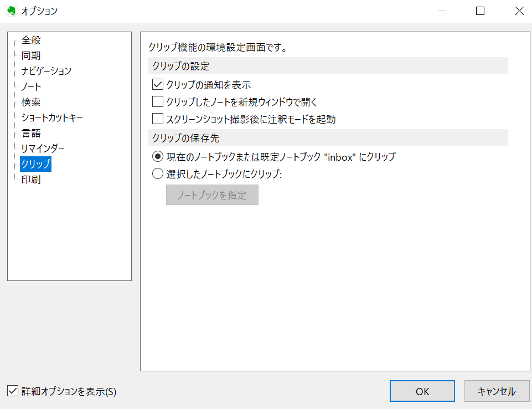Open ショートカットキー settings page
The image size is (532, 409).
point(52,117)
